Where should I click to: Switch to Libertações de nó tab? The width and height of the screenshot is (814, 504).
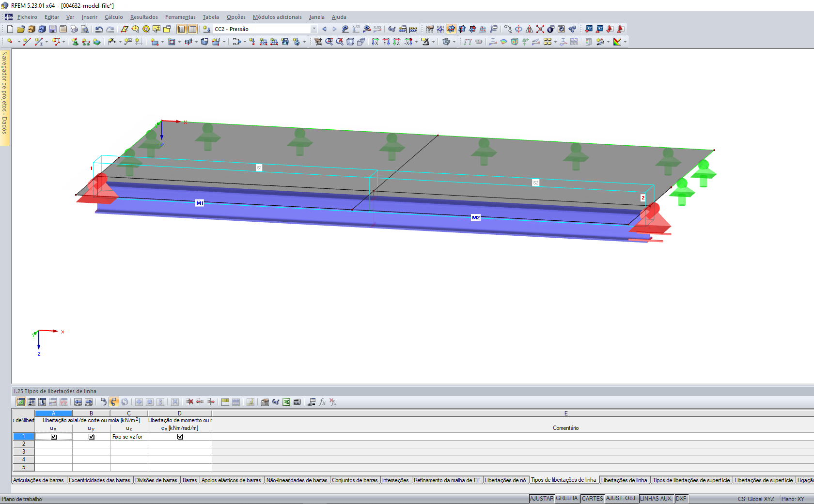point(505,480)
